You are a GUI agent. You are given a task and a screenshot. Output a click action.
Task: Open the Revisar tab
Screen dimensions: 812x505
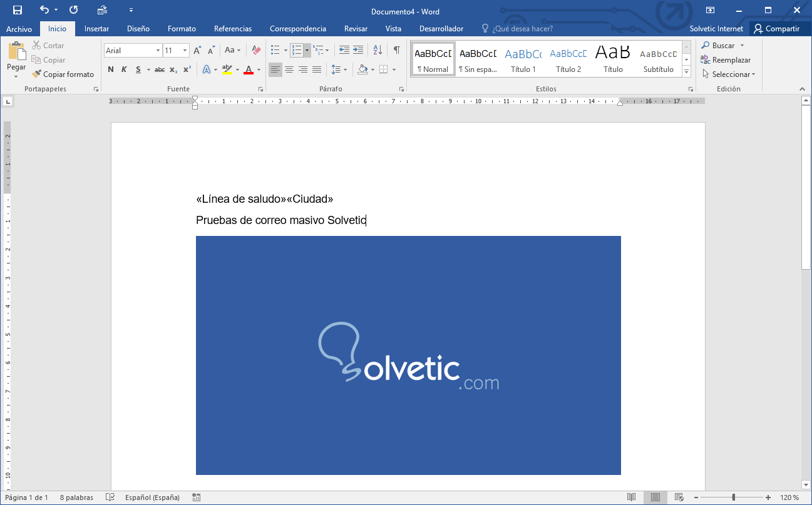coord(356,29)
